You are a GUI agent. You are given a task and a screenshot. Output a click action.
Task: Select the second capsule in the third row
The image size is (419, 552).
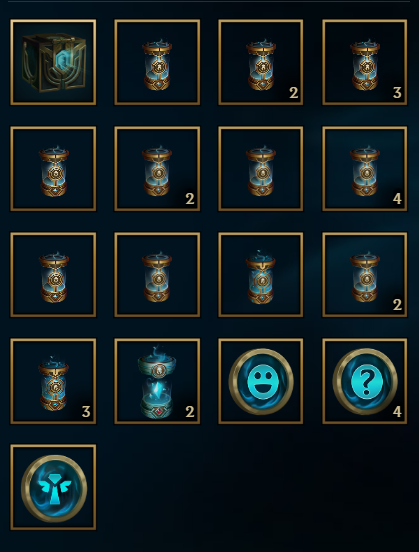click(157, 275)
